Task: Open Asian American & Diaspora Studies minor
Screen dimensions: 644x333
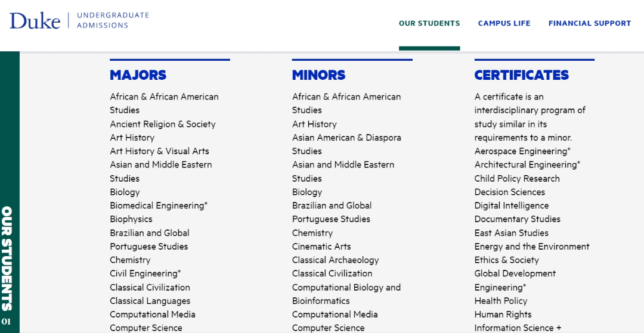Action: pos(346,144)
